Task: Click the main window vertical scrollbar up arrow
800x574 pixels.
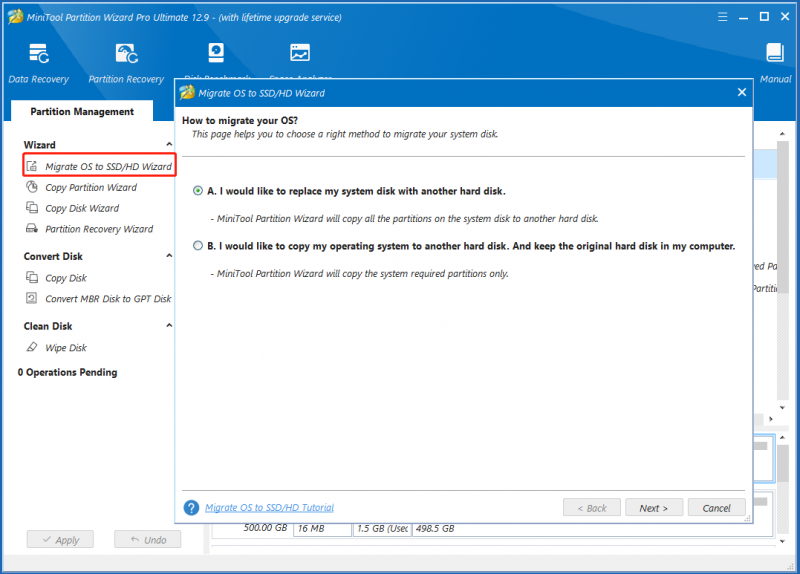Action: coord(782,134)
